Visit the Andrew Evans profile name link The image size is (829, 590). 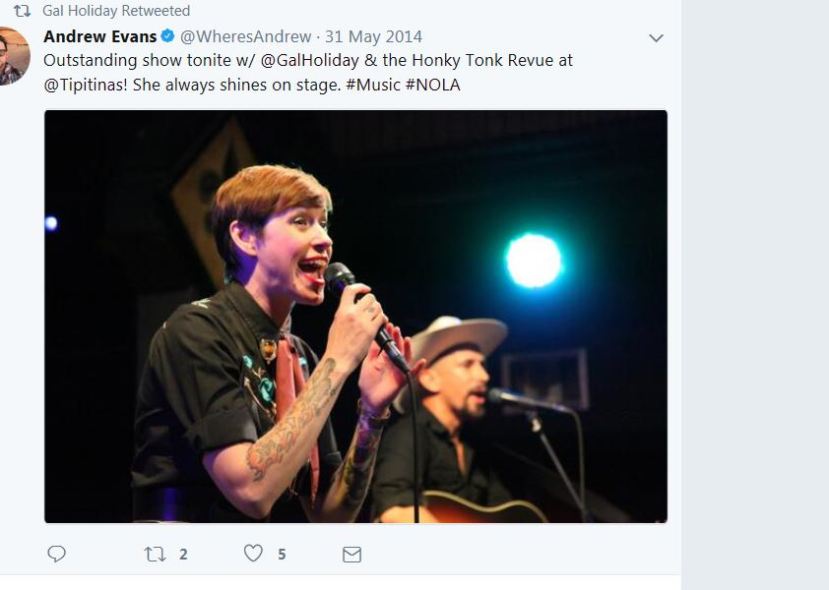100,37
